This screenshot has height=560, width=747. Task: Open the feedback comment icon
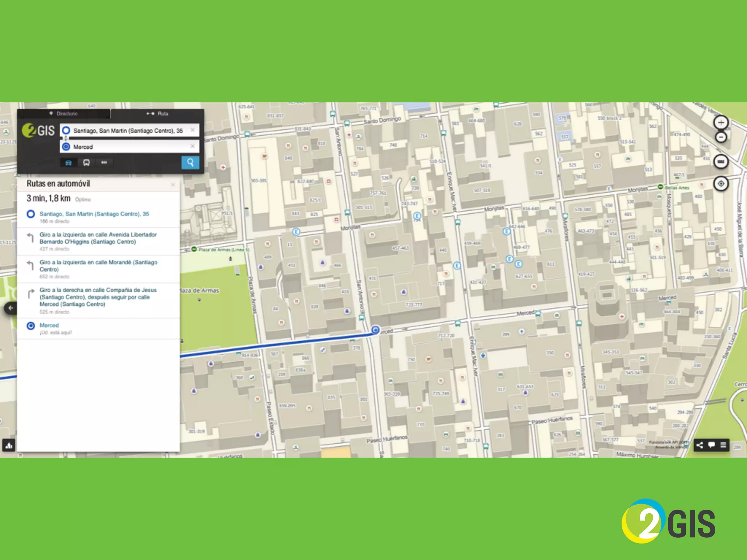coord(711,445)
